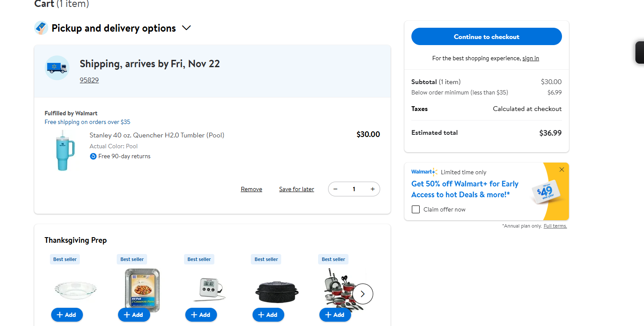The image size is (644, 326).
Task: Open the 95829 zip code link
Action: [89, 80]
